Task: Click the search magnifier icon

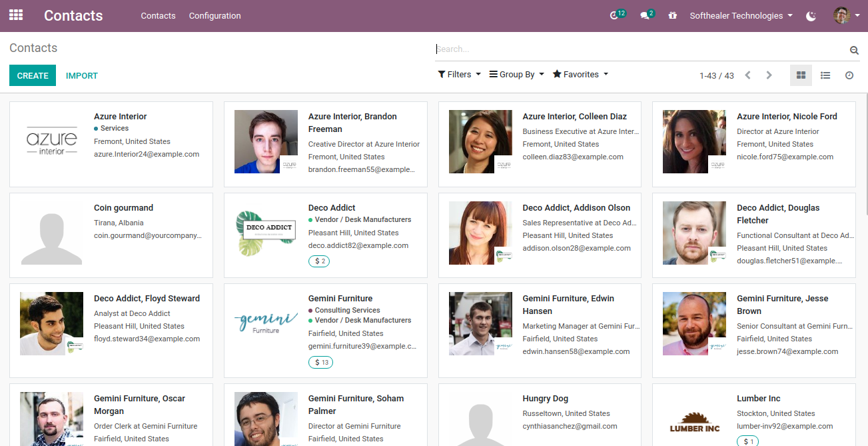Action: pos(854,50)
